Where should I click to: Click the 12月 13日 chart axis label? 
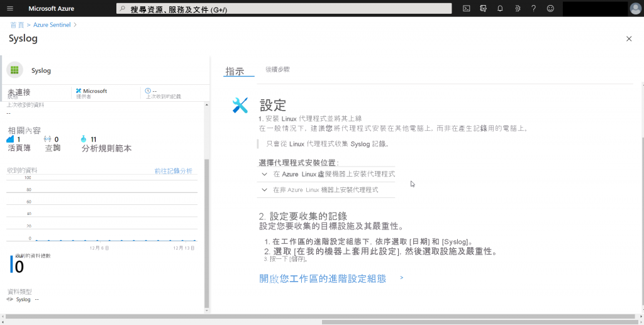pos(184,248)
